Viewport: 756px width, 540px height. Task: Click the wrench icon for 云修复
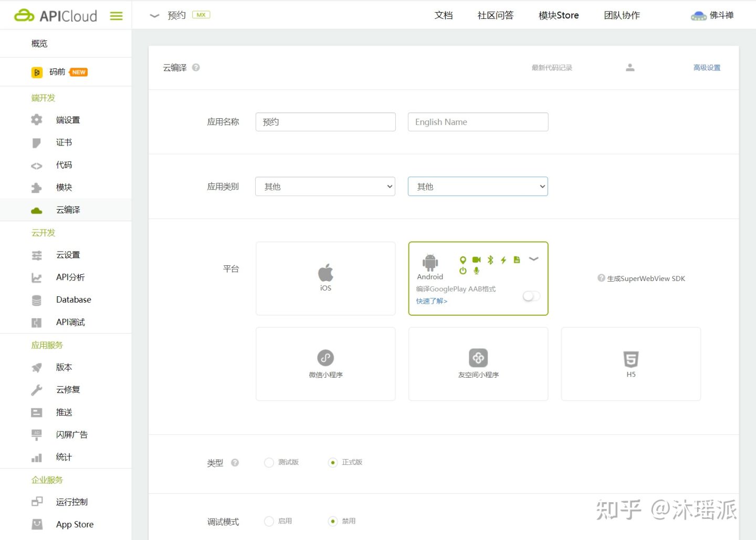[36, 390]
